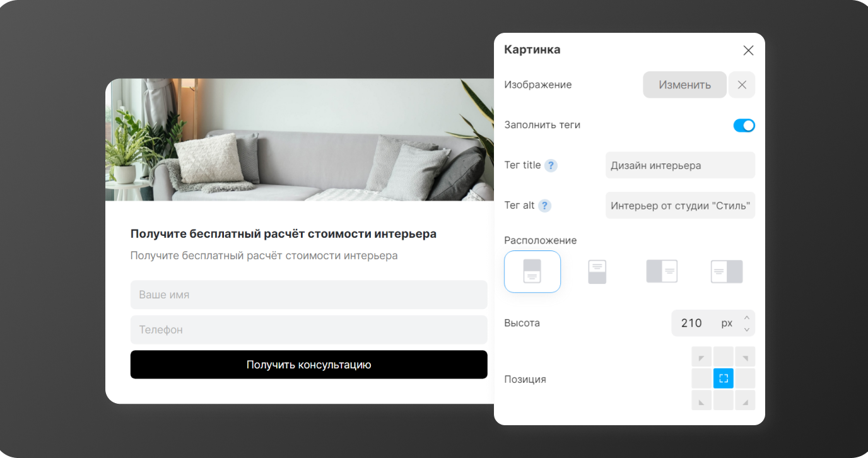Click the Картинка panel title
The width and height of the screenshot is (868, 458).
[532, 49]
